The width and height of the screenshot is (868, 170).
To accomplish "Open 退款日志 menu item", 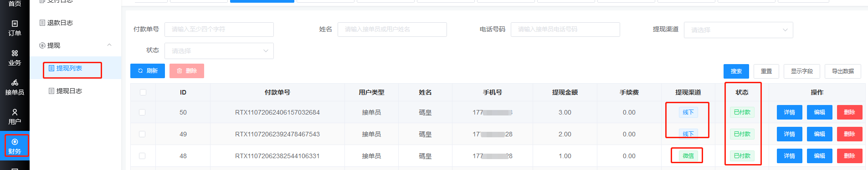I will [56, 23].
